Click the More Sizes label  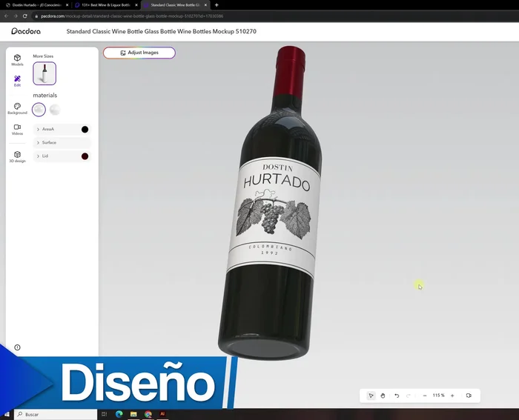[43, 56]
